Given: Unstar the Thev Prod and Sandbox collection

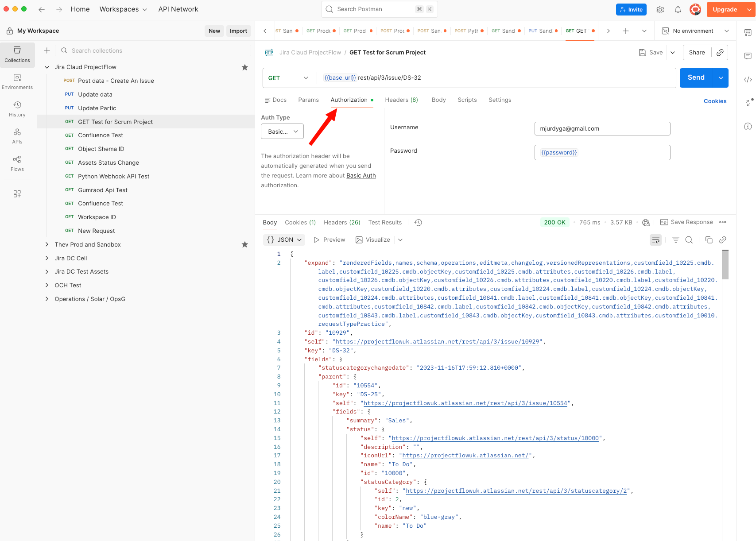Looking at the screenshot, I should coord(244,245).
